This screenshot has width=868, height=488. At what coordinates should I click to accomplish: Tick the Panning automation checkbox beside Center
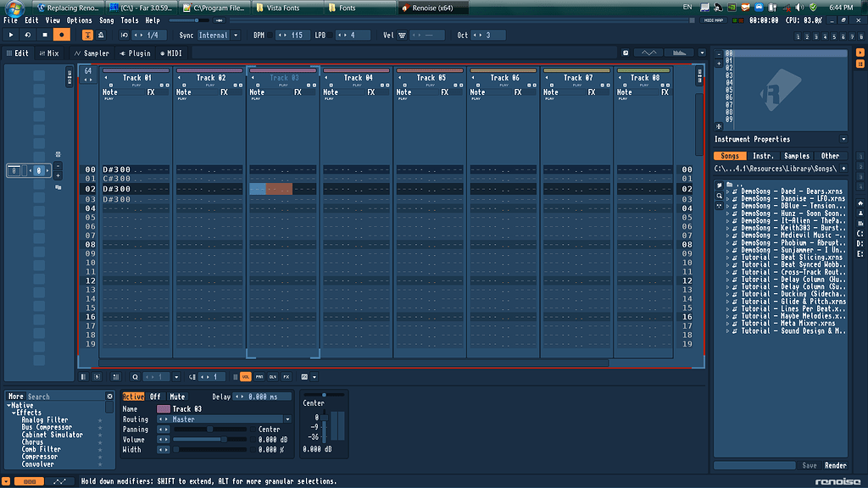(253, 430)
